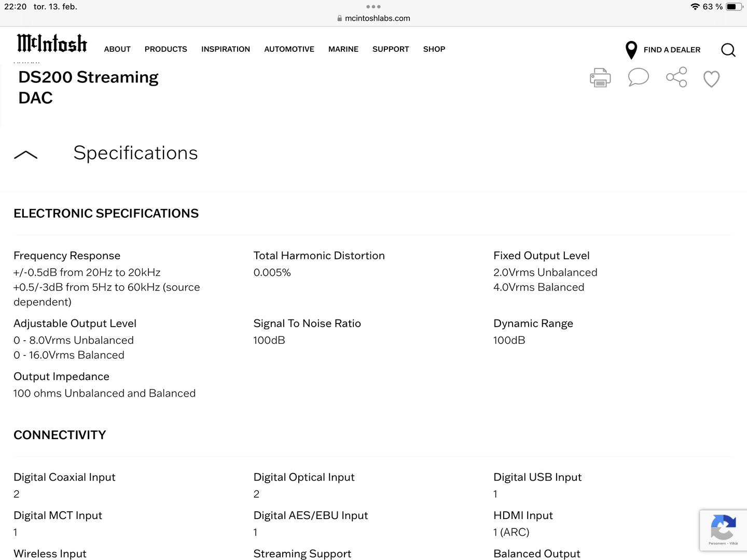
Task: Click the FIND A DEALER link
Action: coord(672,50)
